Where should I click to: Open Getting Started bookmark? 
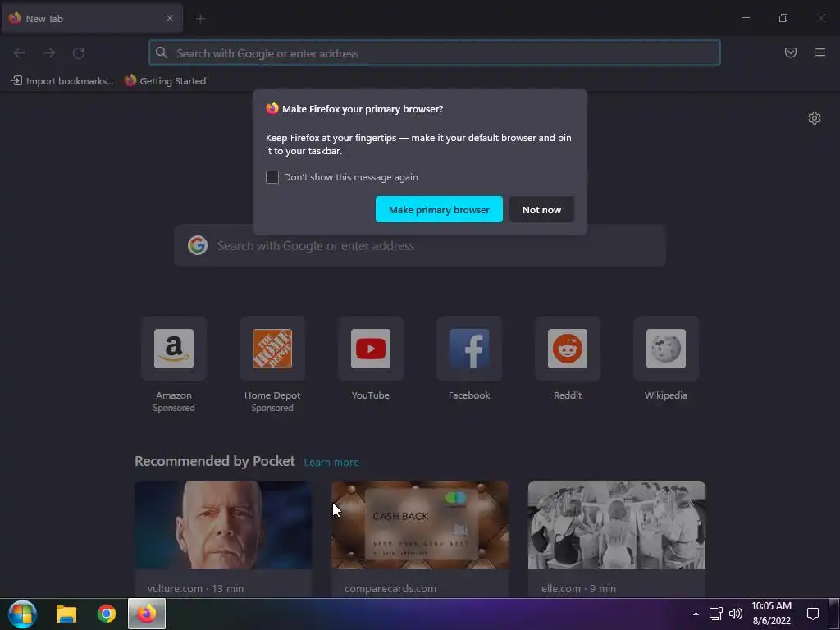point(165,81)
